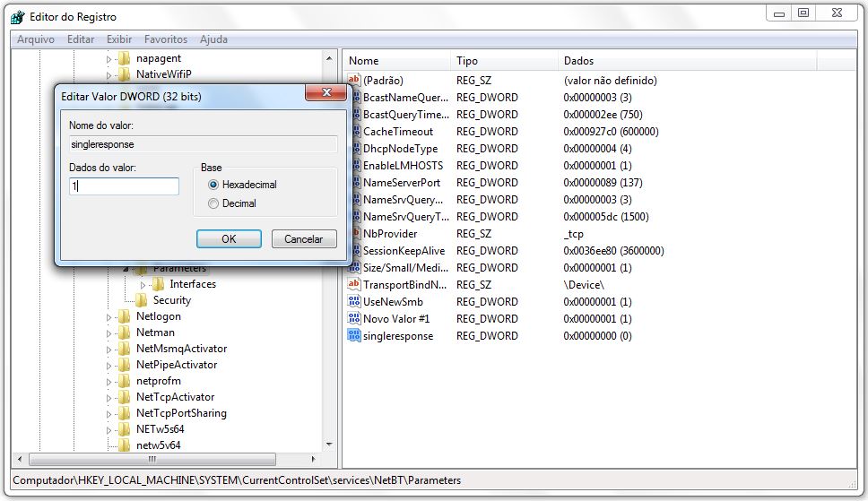Click the Novo Valor #1 entry icon

[x=353, y=319]
